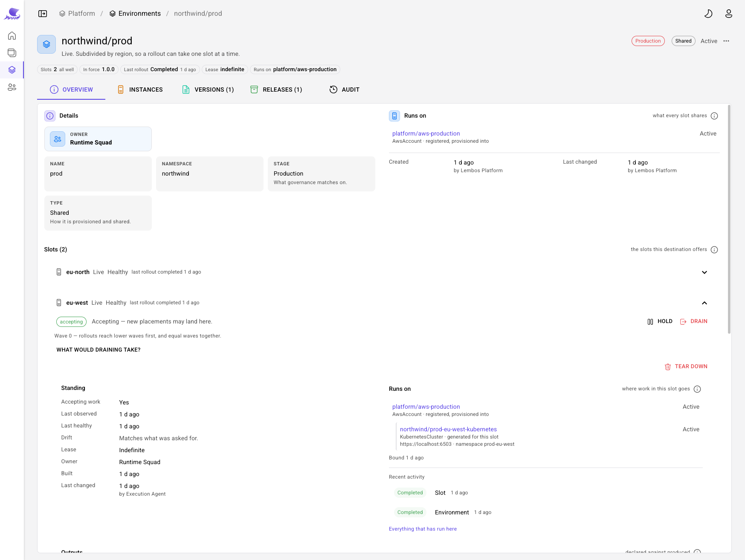The width and height of the screenshot is (745, 560).
Task: Open platform/aws-production link in top Runs on
Action: tap(426, 133)
